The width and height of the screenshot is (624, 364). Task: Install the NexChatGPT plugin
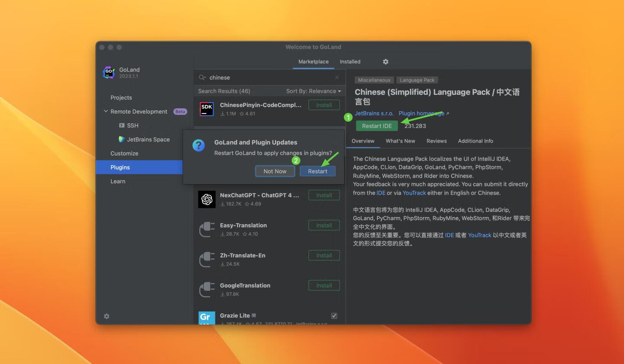pos(324,195)
